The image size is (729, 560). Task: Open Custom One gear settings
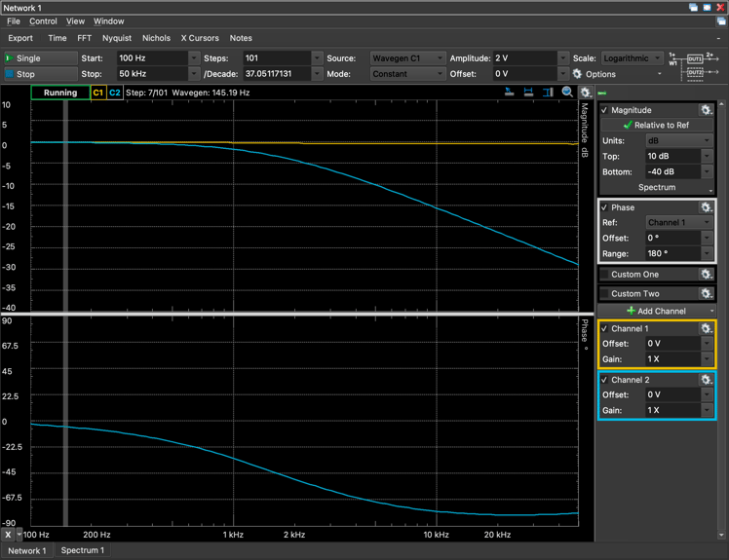pos(706,275)
